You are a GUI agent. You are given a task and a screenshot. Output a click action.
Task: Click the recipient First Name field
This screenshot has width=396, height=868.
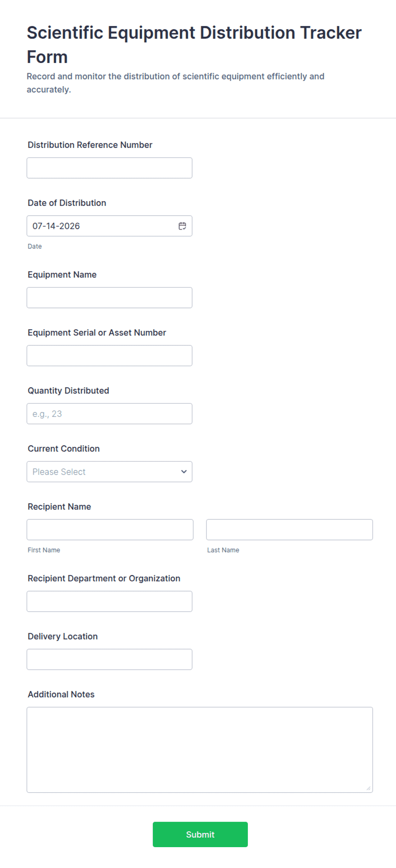pos(110,529)
